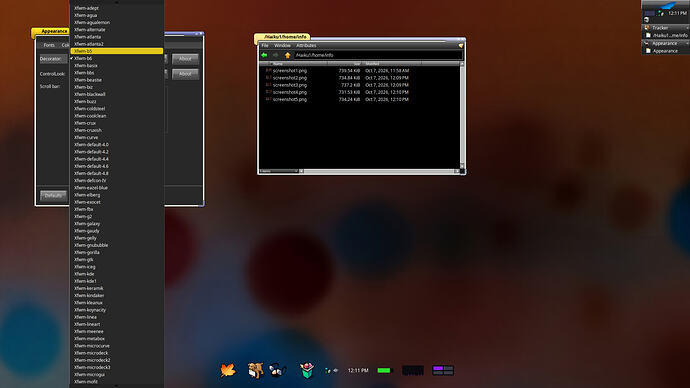Switch to /Haiku1...me/info window in Deskbar
The width and height of the screenshot is (690, 388).
tap(665, 35)
